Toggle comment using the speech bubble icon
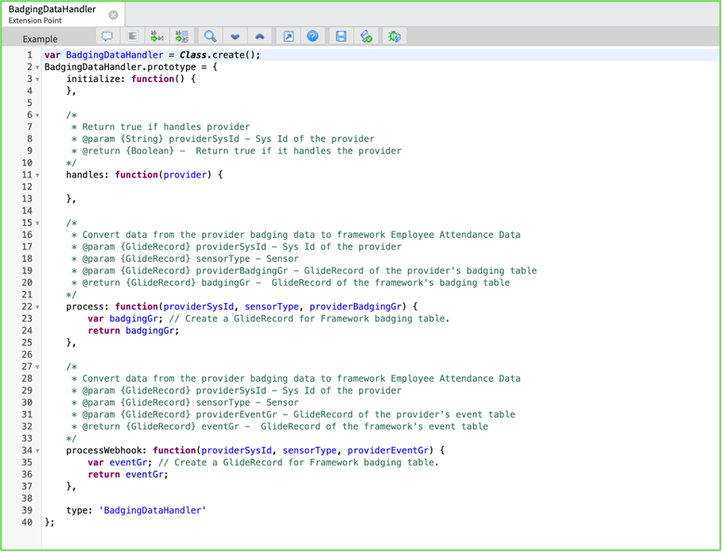 [107, 36]
